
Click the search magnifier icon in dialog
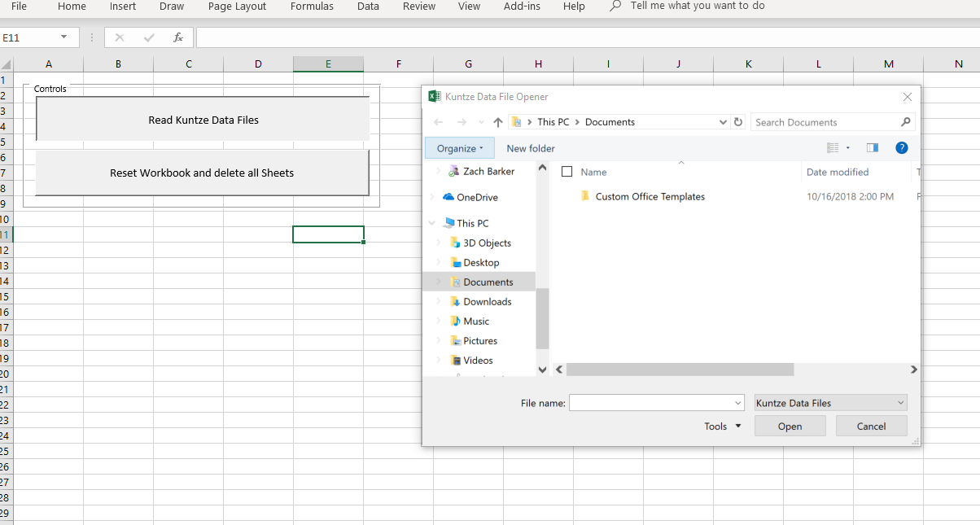(905, 122)
